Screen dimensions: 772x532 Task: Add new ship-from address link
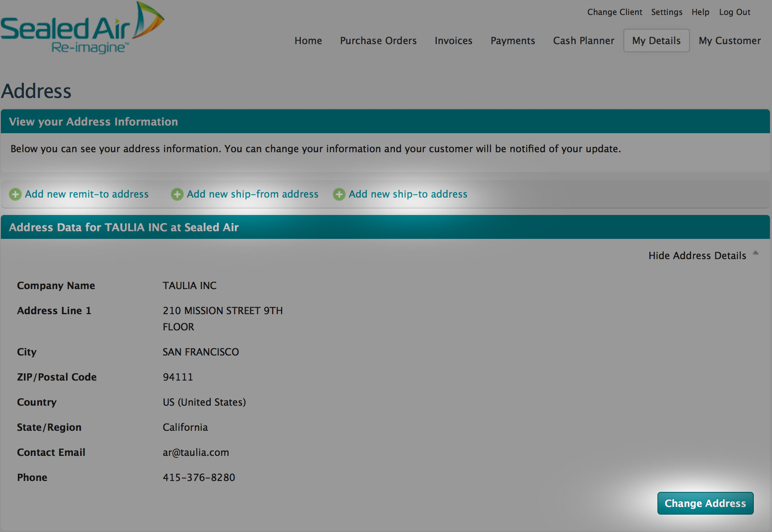[253, 194]
